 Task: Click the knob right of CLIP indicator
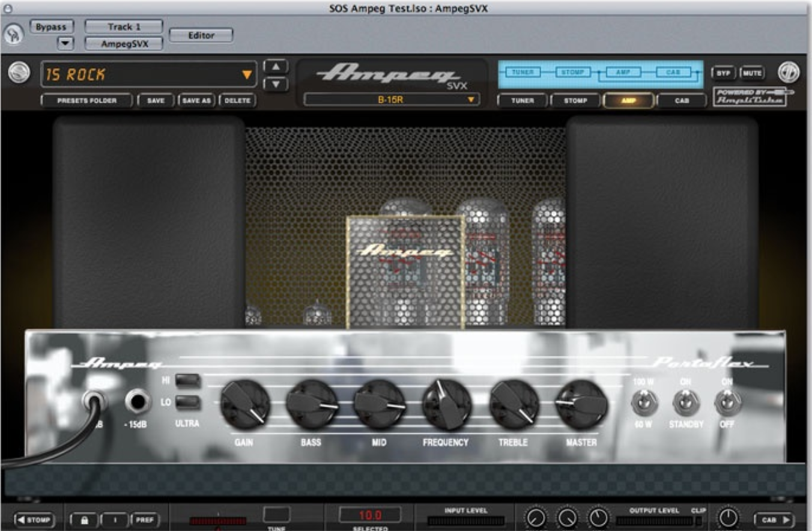[x=727, y=518]
